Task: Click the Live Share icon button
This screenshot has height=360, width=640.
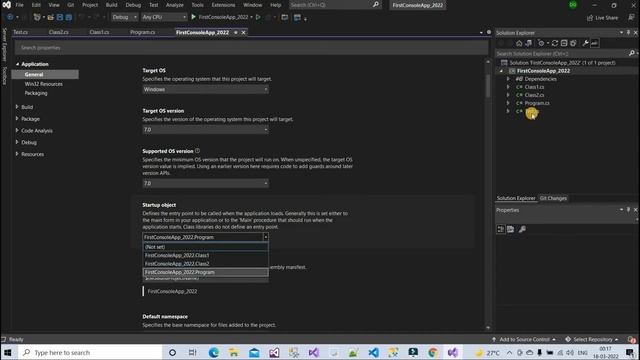Action: (602, 18)
